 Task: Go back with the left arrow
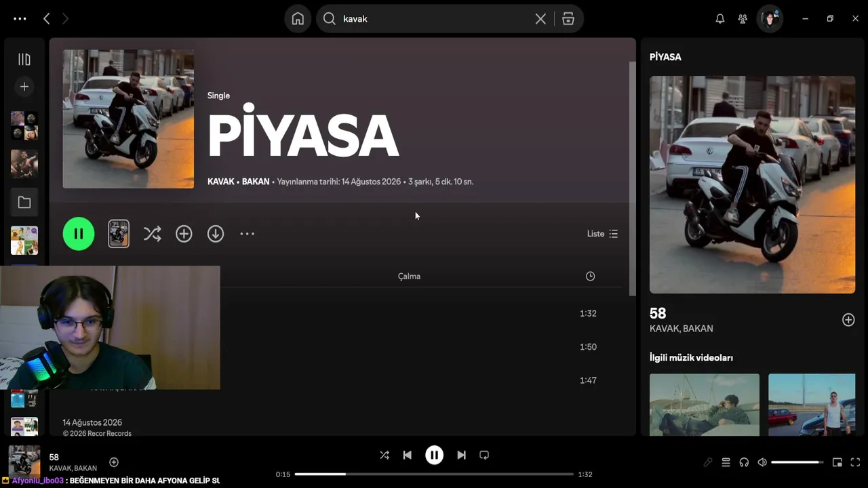point(46,19)
